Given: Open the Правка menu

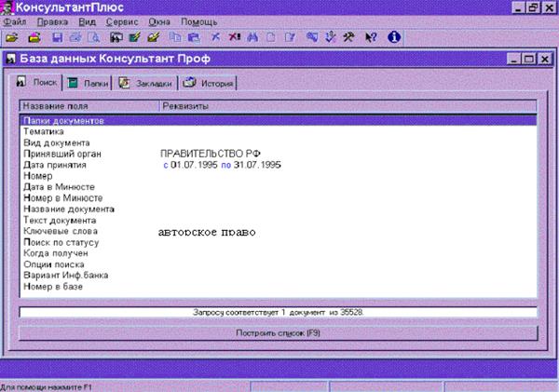Looking at the screenshot, I should pos(52,22).
